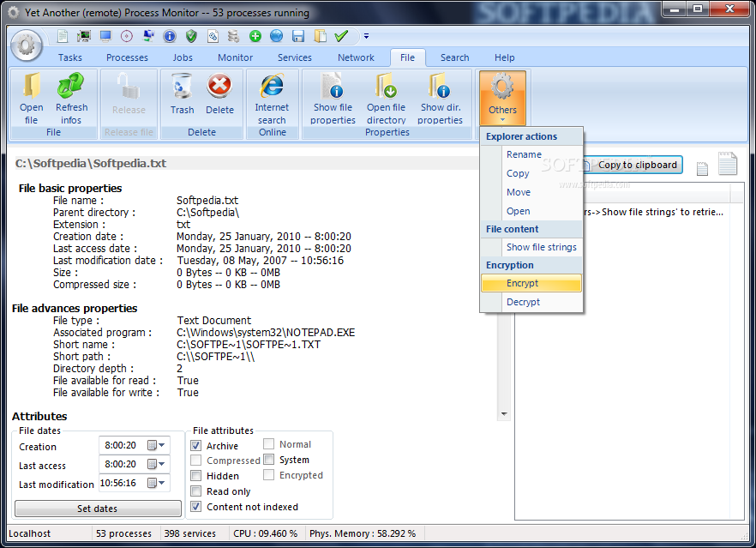Click the Copy to clipboard button
Screen dimensions: 756x548
click(632, 165)
